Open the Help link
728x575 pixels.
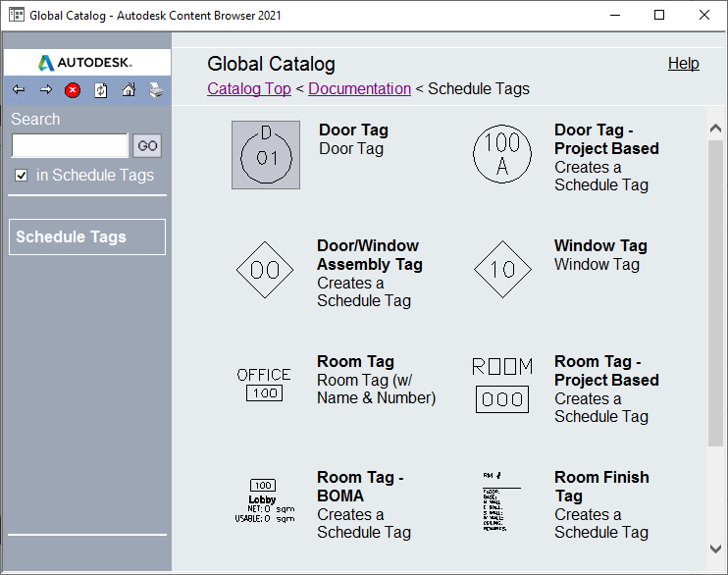point(683,64)
